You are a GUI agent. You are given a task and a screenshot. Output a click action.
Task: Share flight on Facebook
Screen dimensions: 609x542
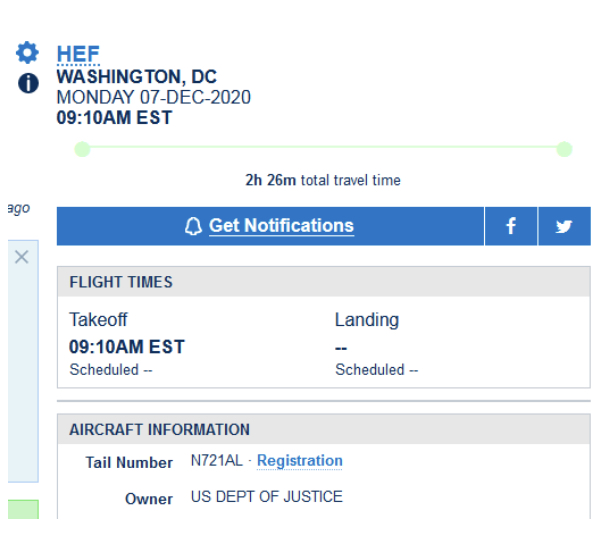click(511, 226)
